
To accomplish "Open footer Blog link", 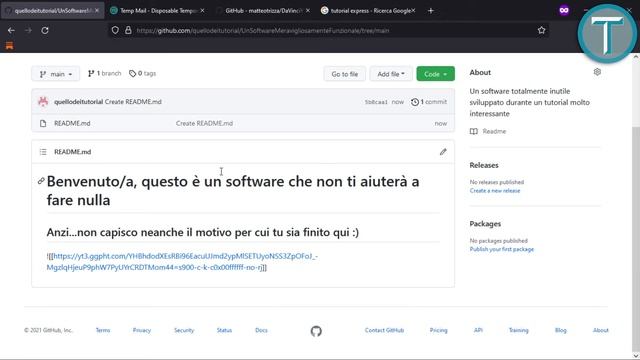I will tap(560, 330).
